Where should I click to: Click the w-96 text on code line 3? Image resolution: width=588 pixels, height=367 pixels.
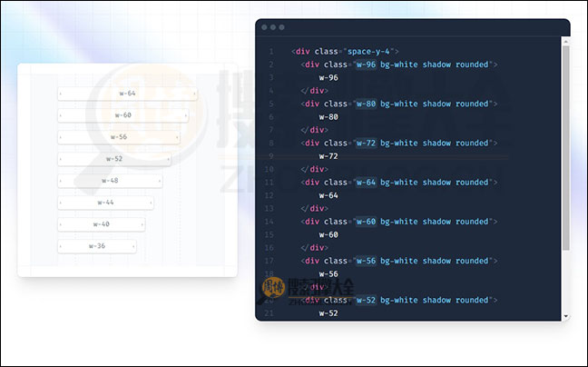[x=328, y=78]
